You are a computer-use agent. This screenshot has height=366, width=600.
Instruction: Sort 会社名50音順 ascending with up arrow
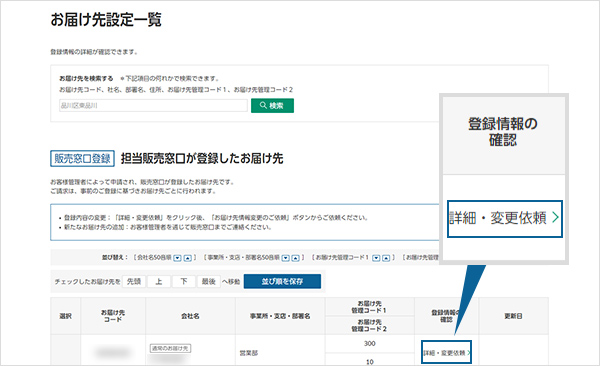[188, 258]
